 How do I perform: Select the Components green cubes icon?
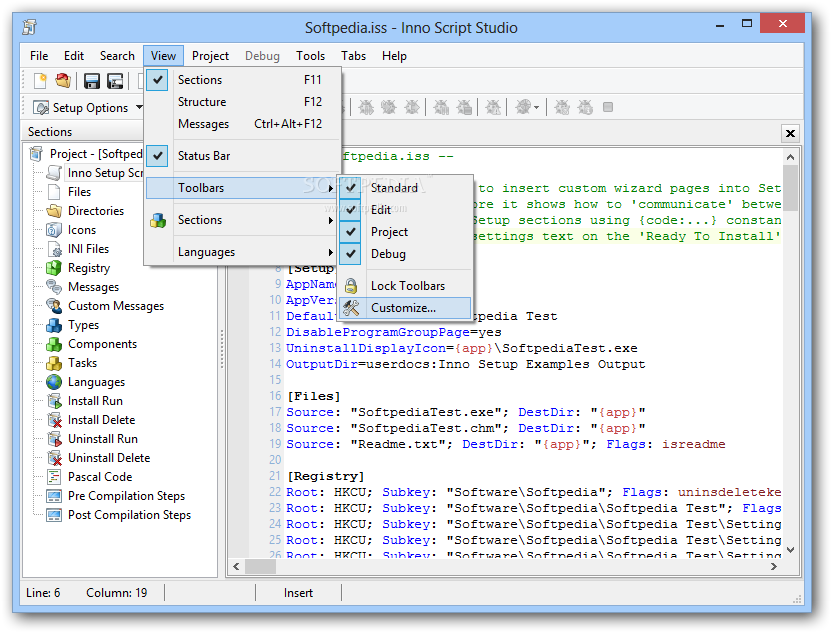pyautogui.click(x=54, y=344)
